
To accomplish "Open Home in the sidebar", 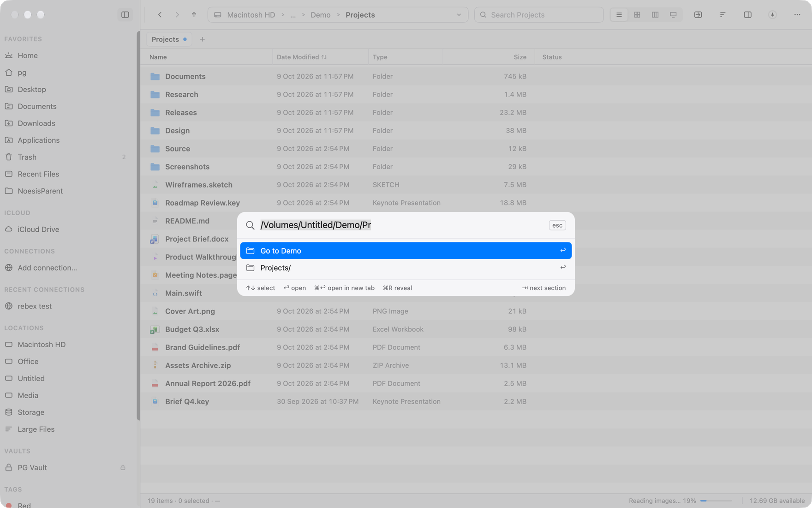I will [x=28, y=55].
